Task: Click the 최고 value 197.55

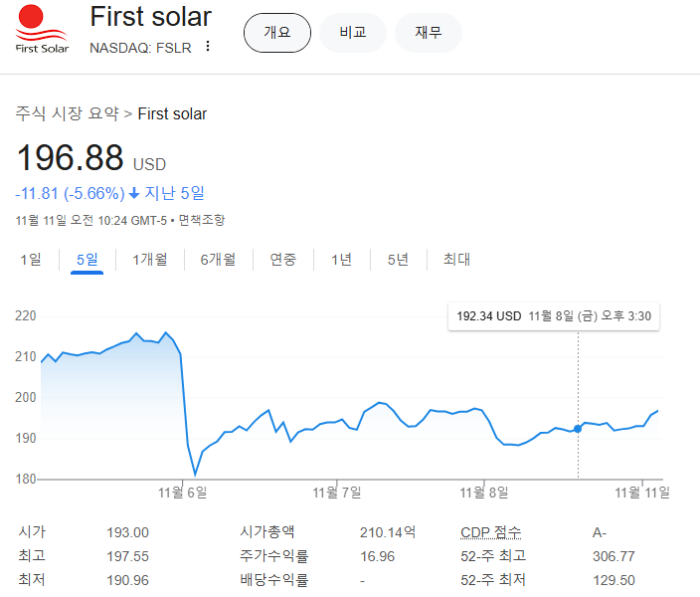Action: click(127, 556)
